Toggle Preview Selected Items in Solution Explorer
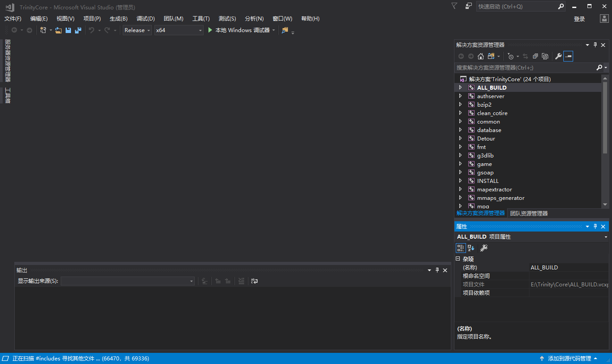 coord(568,56)
